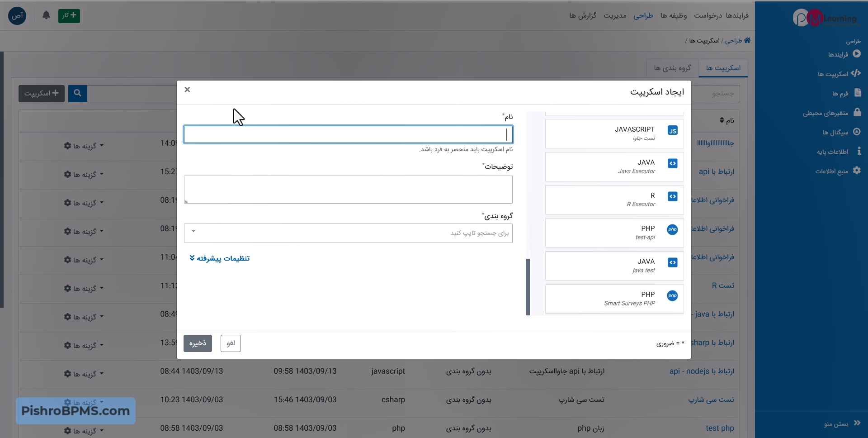Open the مدیریت top menu
The image size is (868, 438).
[615, 16]
